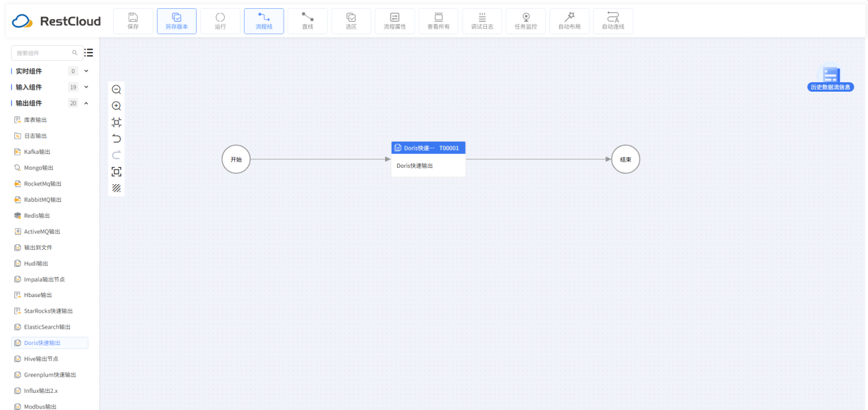The height and width of the screenshot is (410, 868).
Task: Collapse the 输出组件 category chevron
Action: point(86,103)
